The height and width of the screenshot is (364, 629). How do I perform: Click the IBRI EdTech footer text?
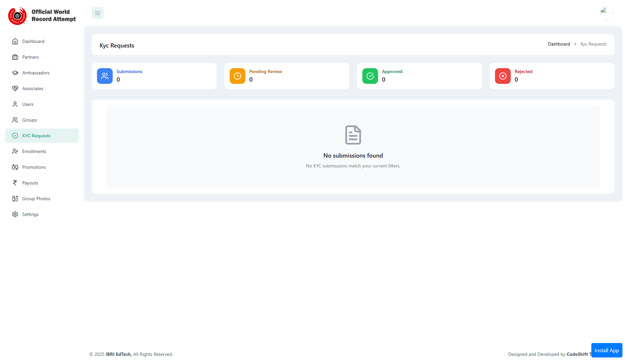119,354
